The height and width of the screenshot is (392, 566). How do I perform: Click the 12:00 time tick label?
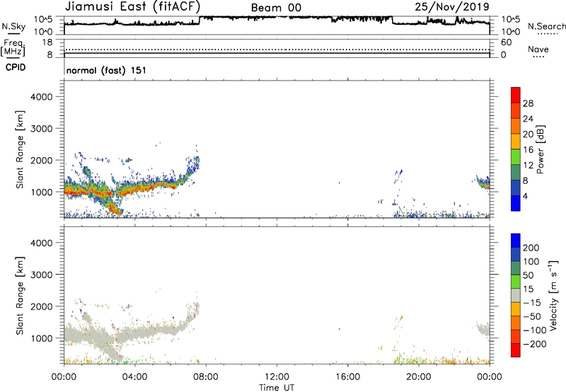pos(277,377)
